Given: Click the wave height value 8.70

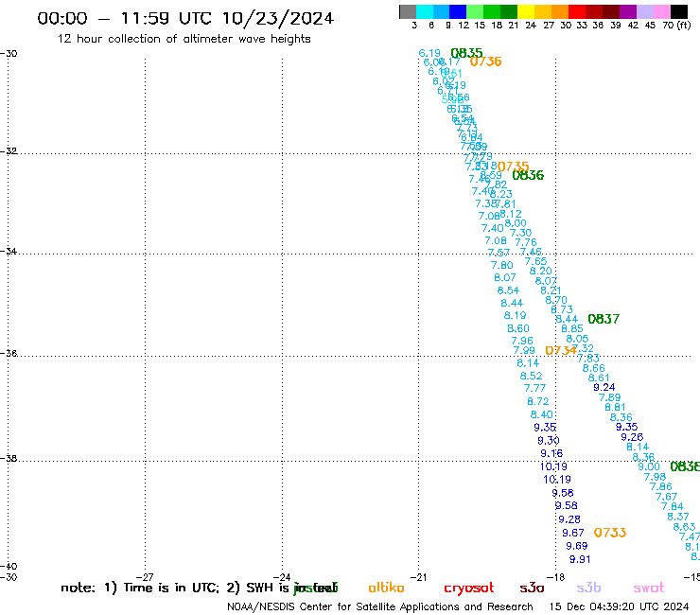Looking at the screenshot, I should pos(556,300).
